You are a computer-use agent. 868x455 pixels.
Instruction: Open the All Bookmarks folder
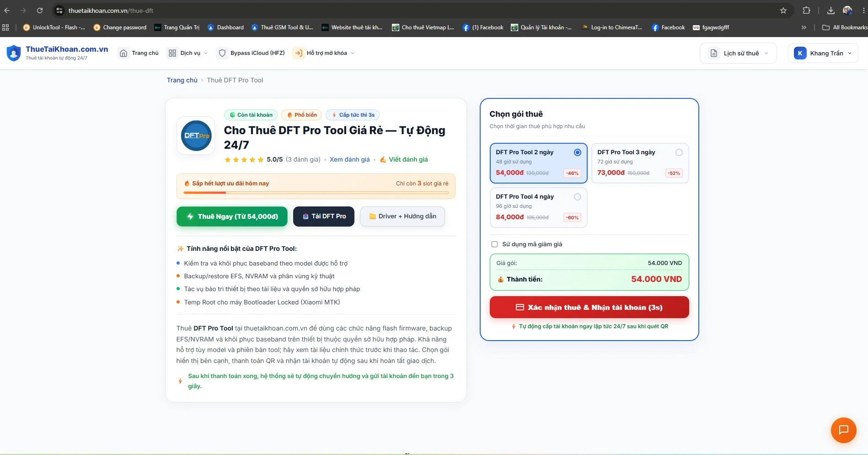click(845, 27)
